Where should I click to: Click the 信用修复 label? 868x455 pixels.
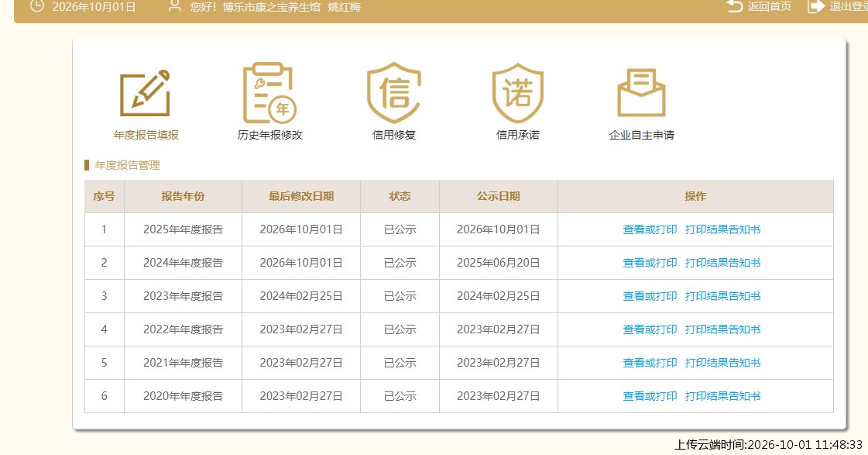[x=393, y=135]
